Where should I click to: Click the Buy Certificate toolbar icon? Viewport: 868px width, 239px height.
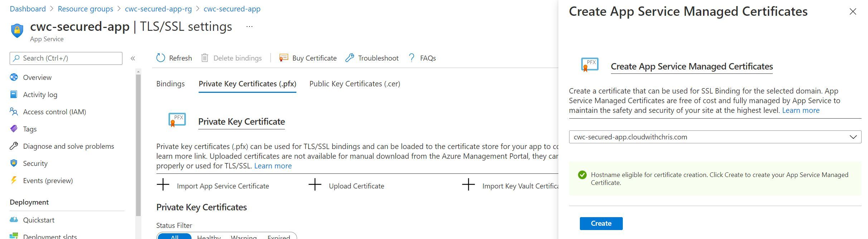(284, 58)
